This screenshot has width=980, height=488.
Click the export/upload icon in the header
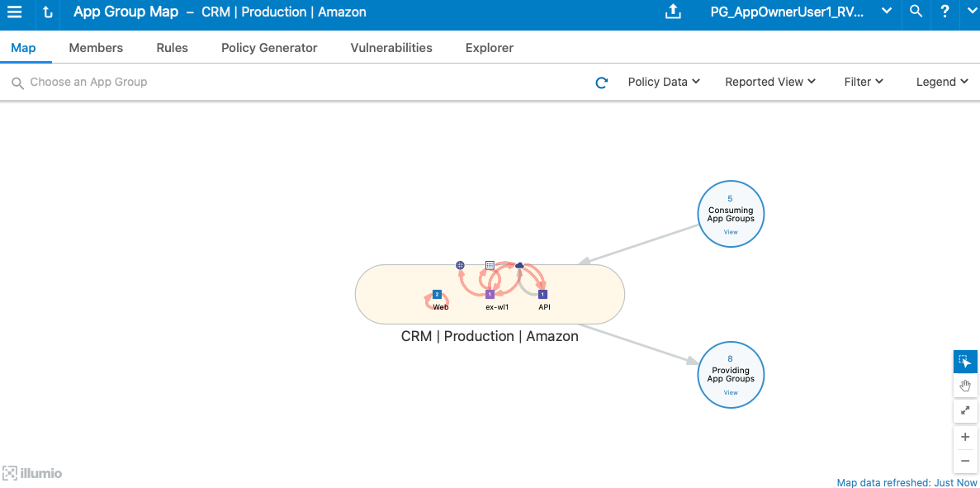(673, 12)
